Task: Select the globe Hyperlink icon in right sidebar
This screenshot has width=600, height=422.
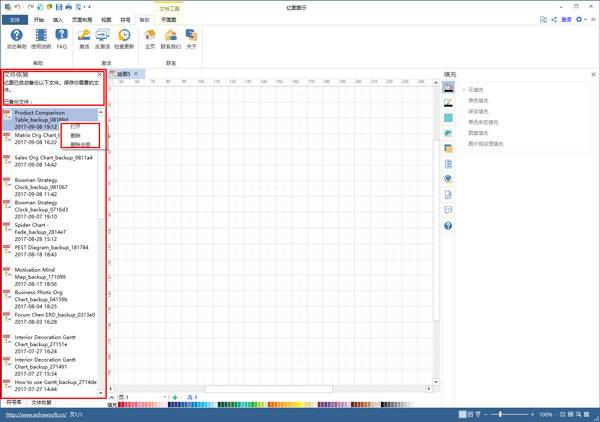Action: pos(448,179)
